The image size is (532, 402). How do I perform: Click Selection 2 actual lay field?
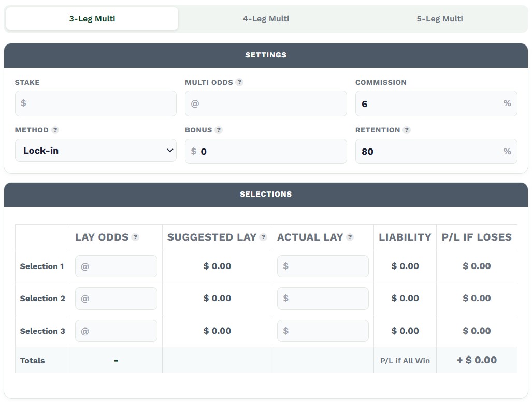tap(323, 299)
